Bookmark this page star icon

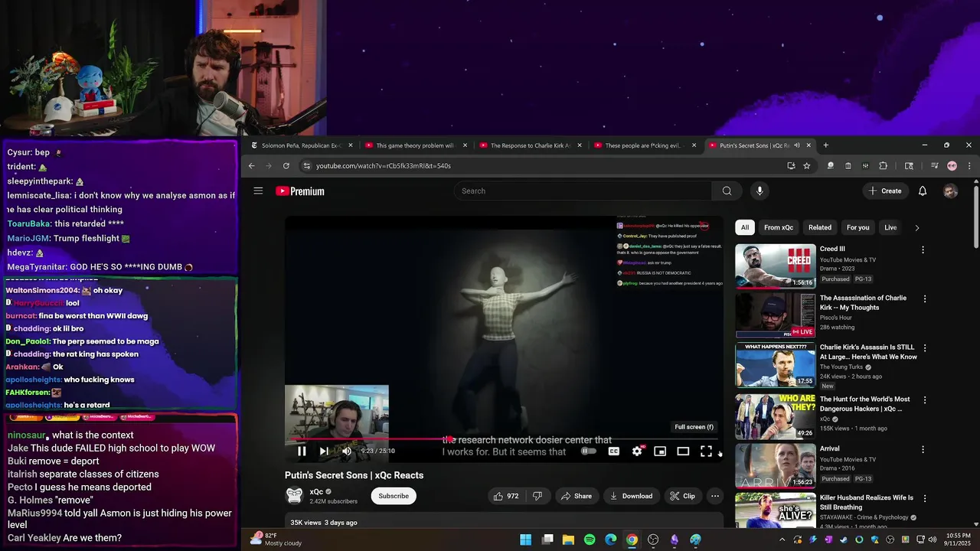pos(806,166)
